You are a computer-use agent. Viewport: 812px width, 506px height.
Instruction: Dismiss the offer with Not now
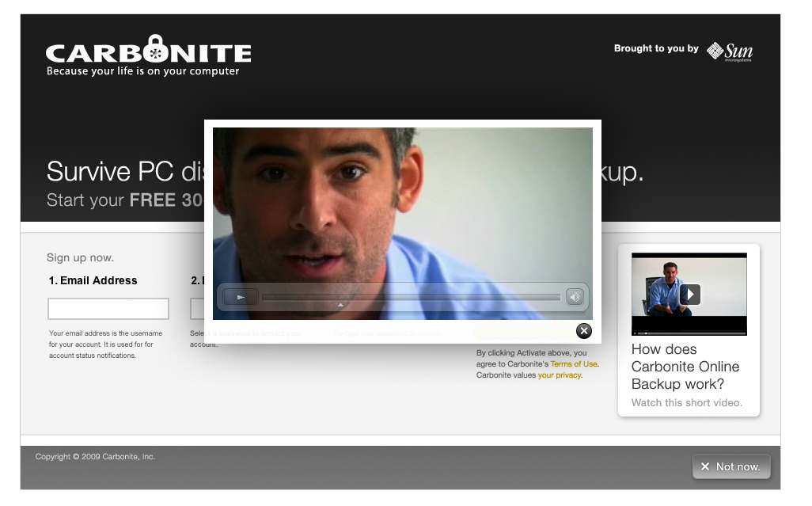730,467
